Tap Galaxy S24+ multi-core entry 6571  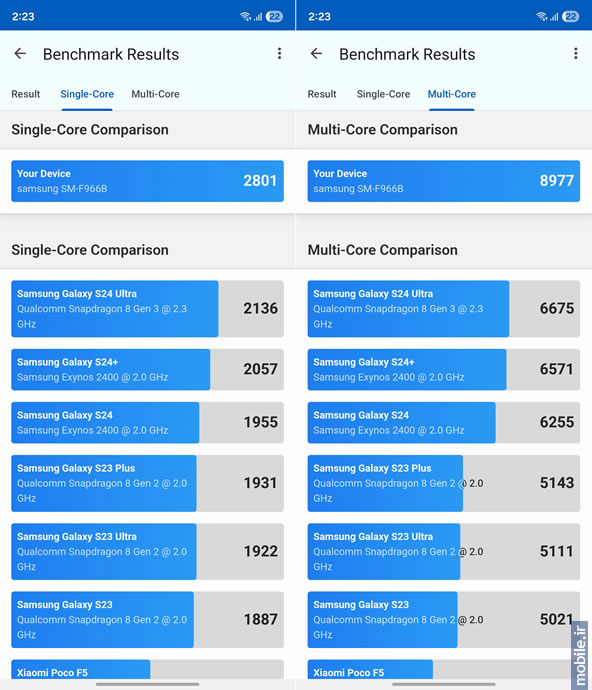pos(444,369)
